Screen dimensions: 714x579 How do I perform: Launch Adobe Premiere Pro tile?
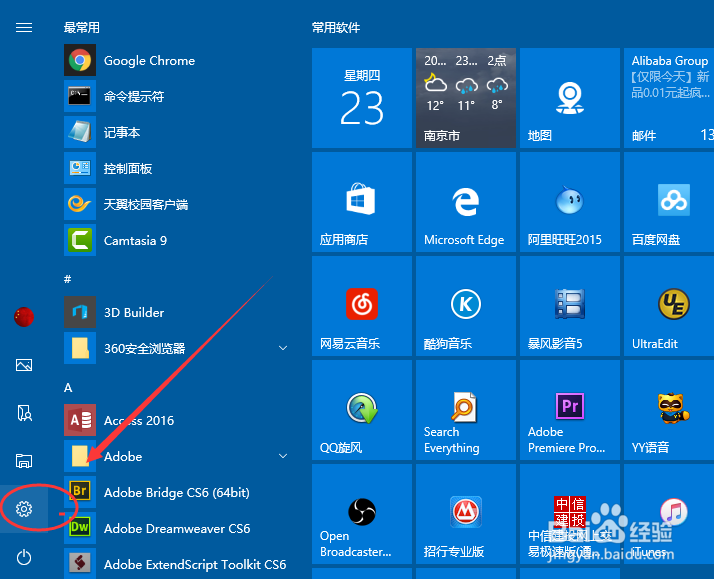pos(570,410)
